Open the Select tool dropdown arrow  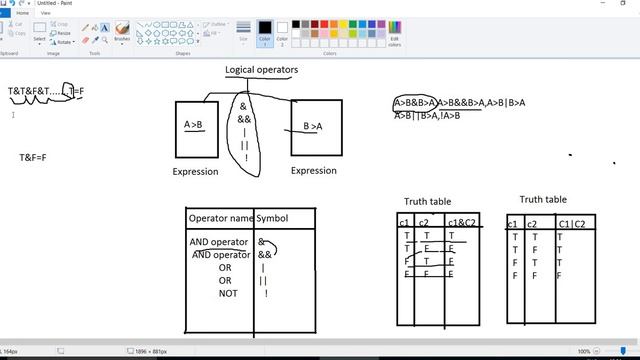[x=40, y=43]
